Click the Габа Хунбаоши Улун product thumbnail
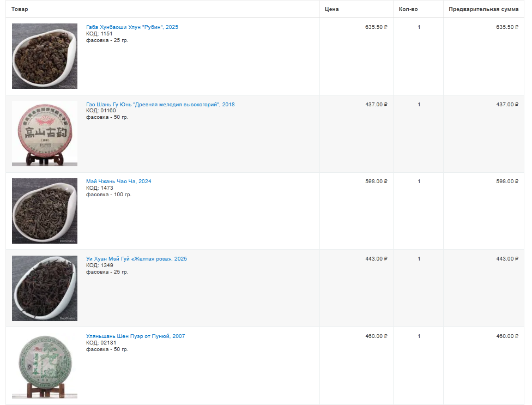 pyautogui.click(x=45, y=56)
